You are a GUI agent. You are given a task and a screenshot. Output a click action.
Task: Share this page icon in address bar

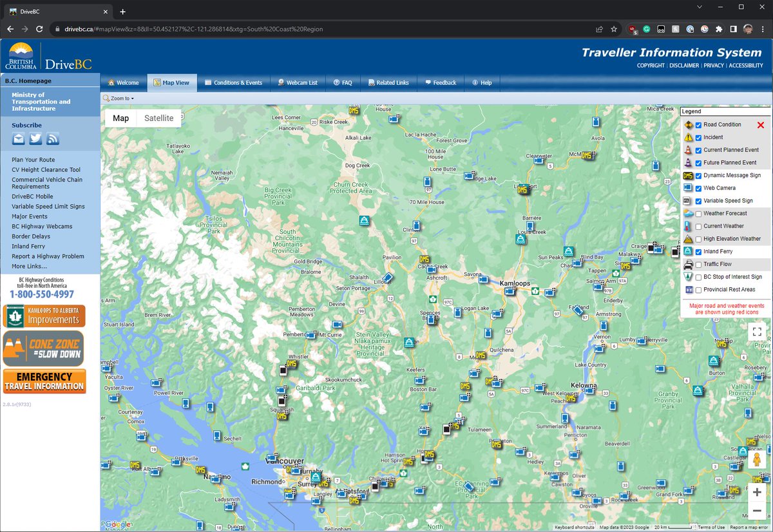pyautogui.click(x=599, y=29)
